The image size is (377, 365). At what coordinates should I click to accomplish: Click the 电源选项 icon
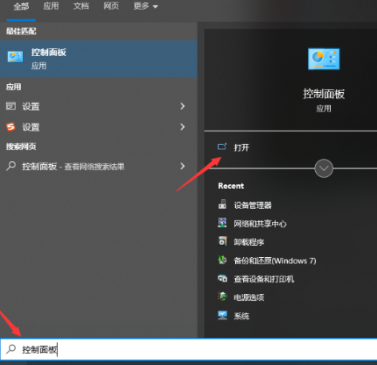coord(222,296)
